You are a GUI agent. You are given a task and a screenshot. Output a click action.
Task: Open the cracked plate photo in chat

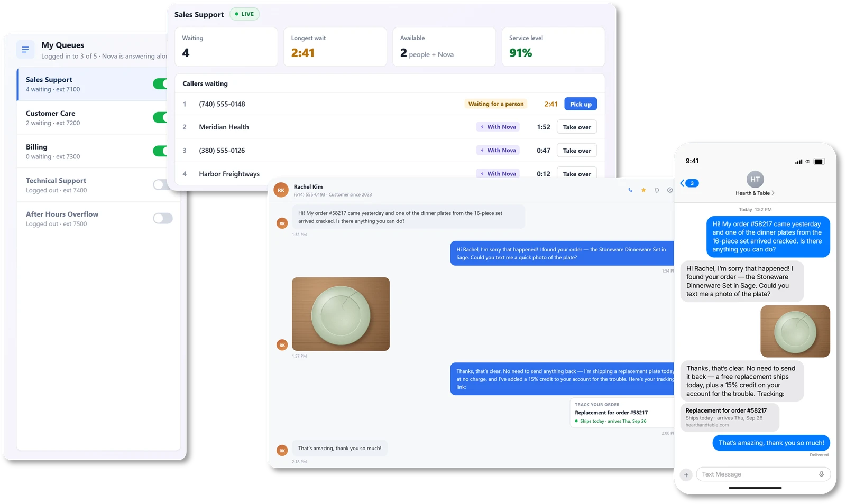point(341,314)
